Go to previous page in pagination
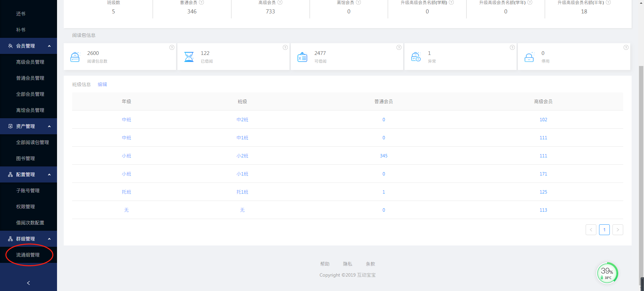 pos(591,230)
